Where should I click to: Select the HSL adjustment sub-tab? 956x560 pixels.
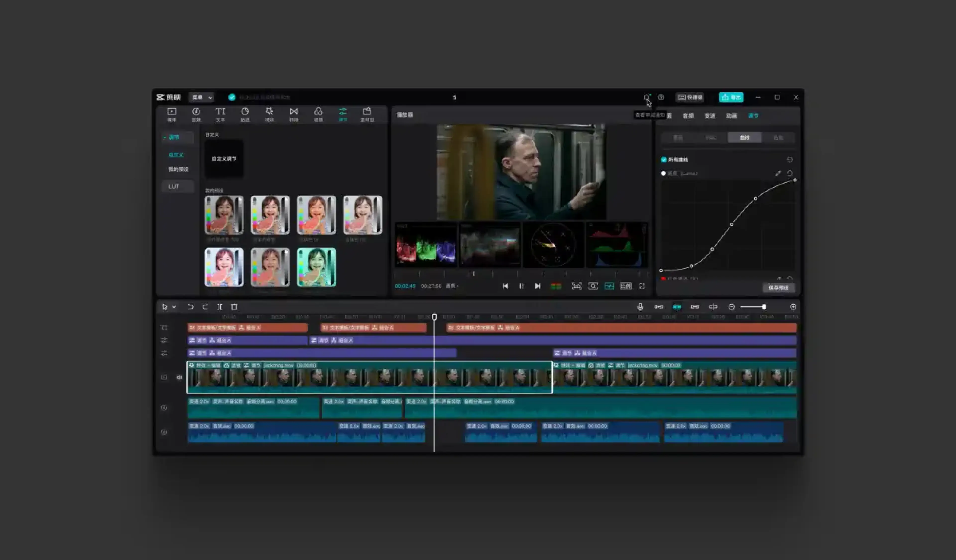click(x=711, y=138)
